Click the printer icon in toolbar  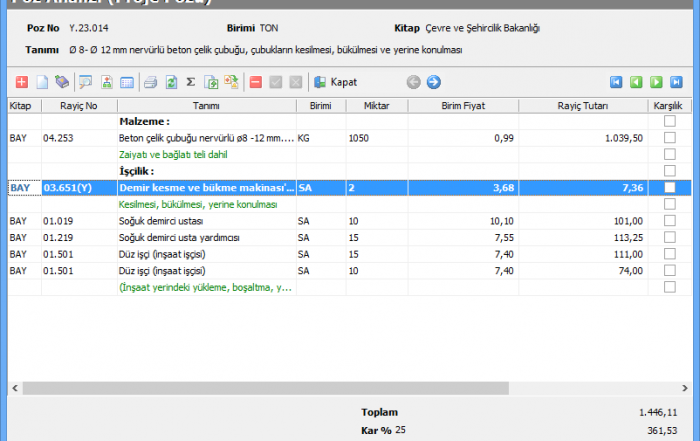[150, 82]
